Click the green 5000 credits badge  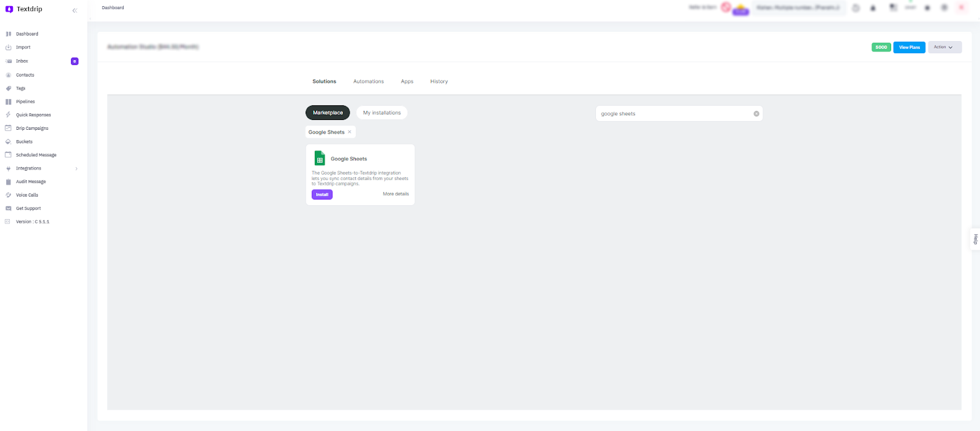pyautogui.click(x=881, y=47)
